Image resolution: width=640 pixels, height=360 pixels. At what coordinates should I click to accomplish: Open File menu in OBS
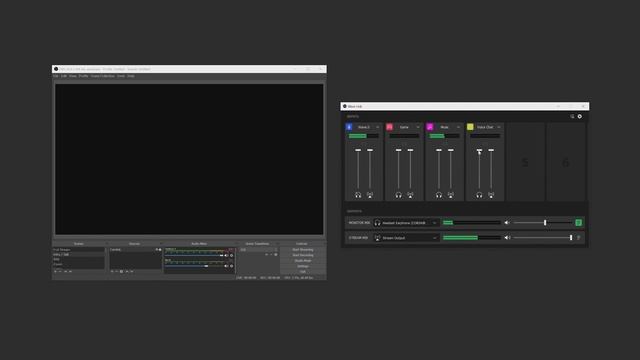pos(56,76)
